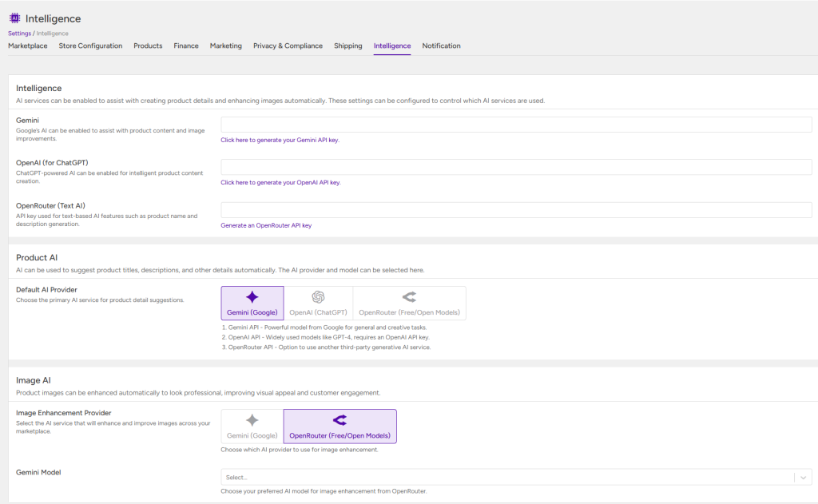
Task: Select Gemini sparkle icon in Image Enhancement Provider
Action: tap(252, 420)
